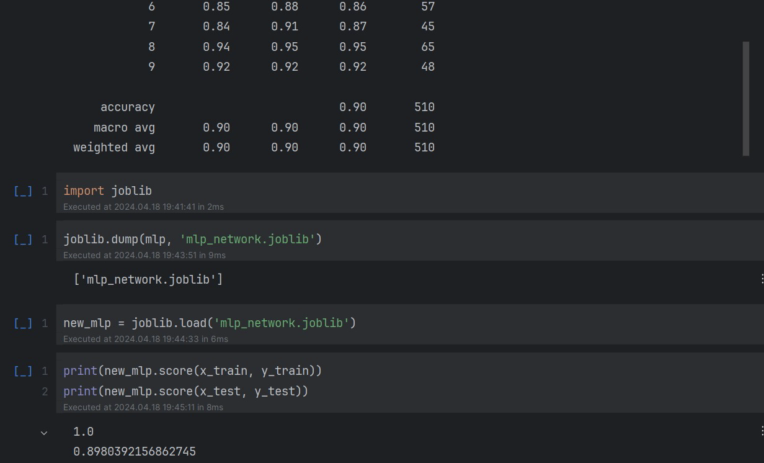764x463 pixels.
Task: Click the 0.94 precision value in row 8
Action: (x=216, y=47)
